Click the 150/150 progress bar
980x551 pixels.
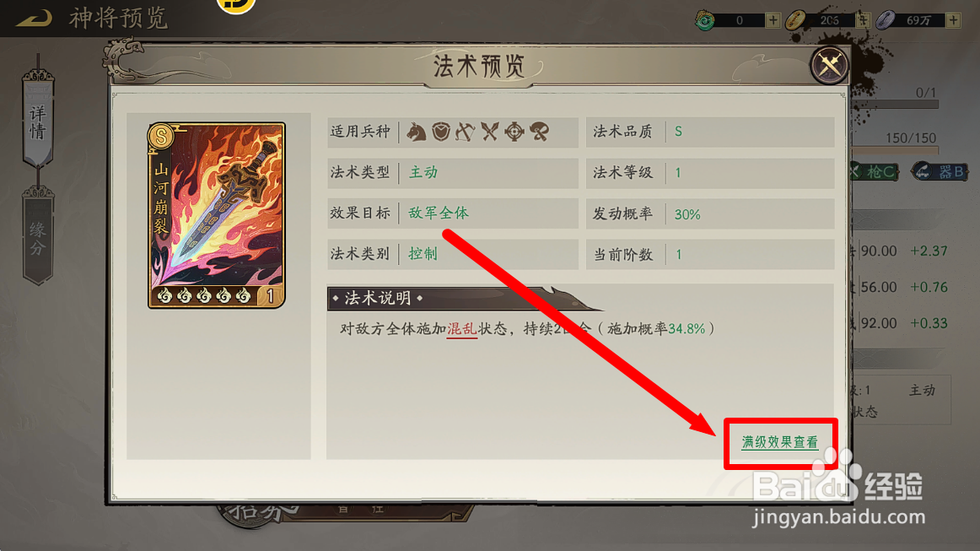[x=895, y=150]
